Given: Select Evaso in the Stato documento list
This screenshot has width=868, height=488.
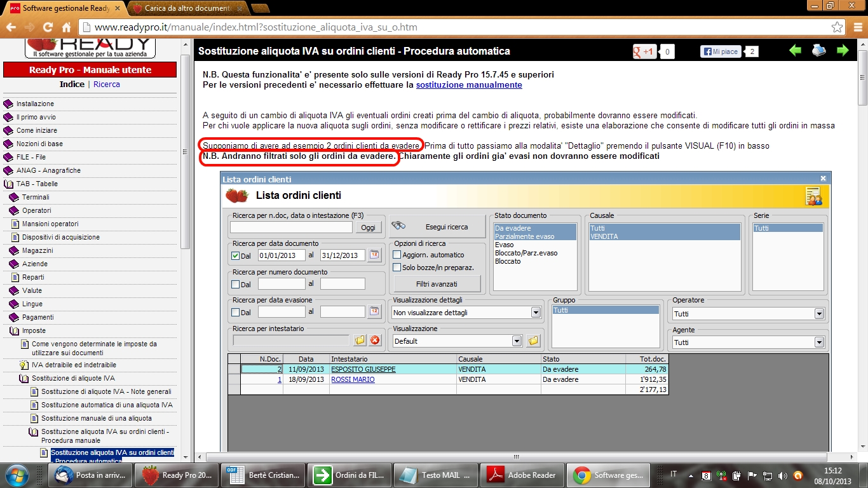Looking at the screenshot, I should pyautogui.click(x=505, y=245).
